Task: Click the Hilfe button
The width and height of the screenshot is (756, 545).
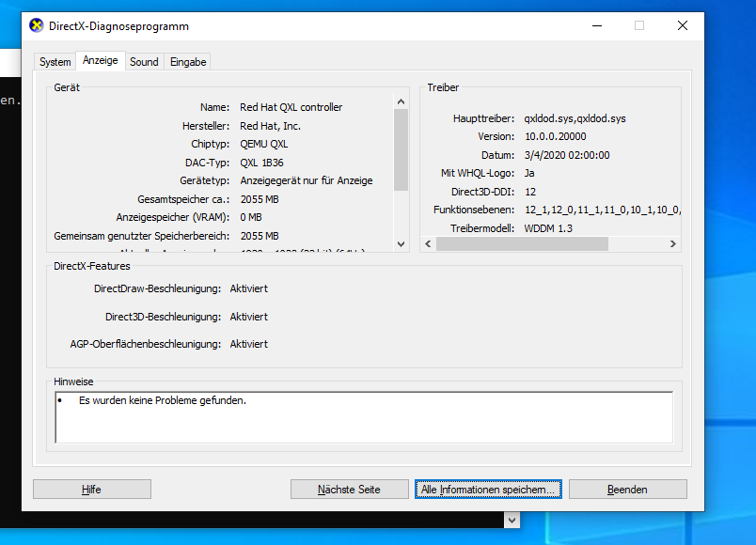Action: pyautogui.click(x=91, y=490)
